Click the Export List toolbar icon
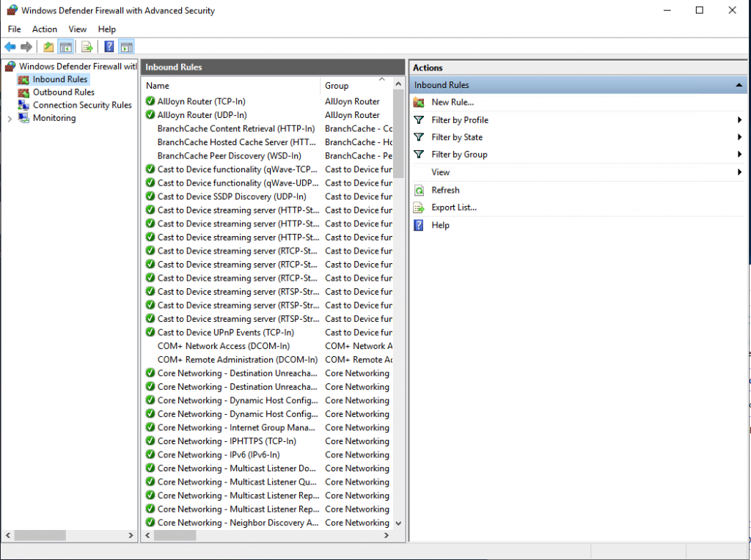Viewport: 751px width, 560px height. (x=87, y=46)
